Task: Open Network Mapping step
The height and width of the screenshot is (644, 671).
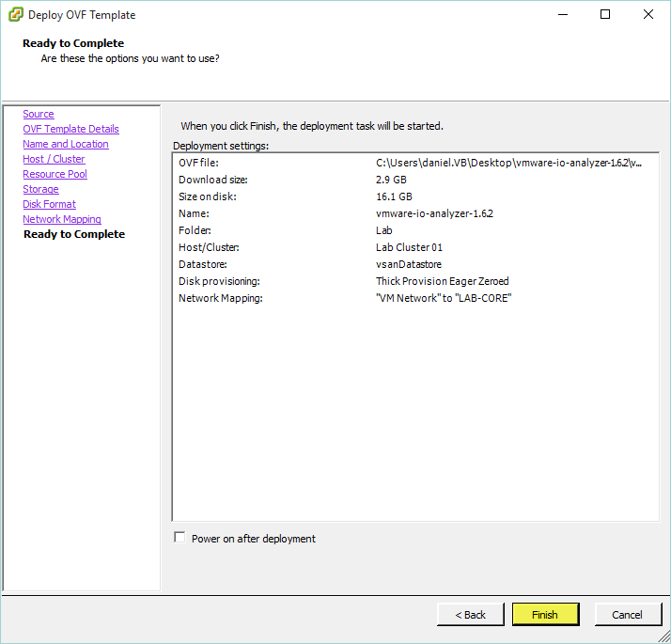Action: [x=62, y=219]
